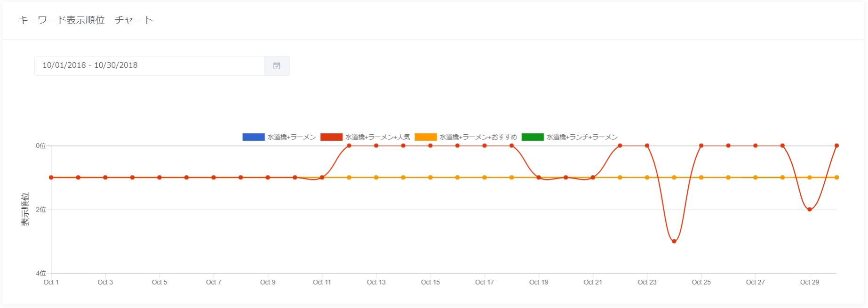Toggle the red 水道橋+ラーメン+人気 legend swatch

(331, 137)
